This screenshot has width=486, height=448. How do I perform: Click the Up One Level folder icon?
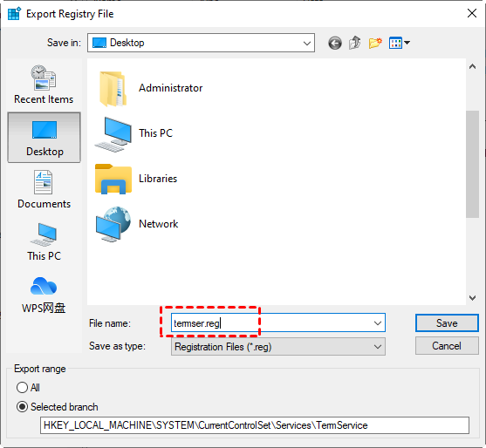point(354,43)
